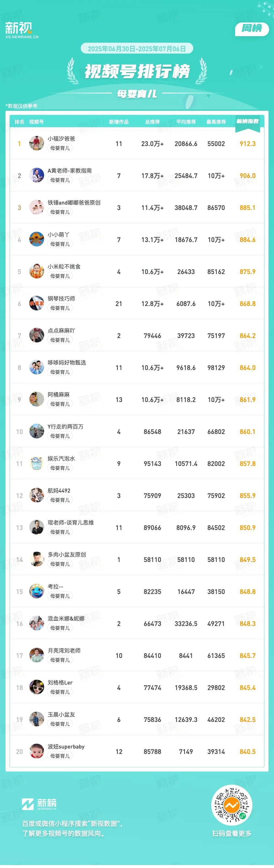Click the 新增作品 column header

(x=119, y=122)
